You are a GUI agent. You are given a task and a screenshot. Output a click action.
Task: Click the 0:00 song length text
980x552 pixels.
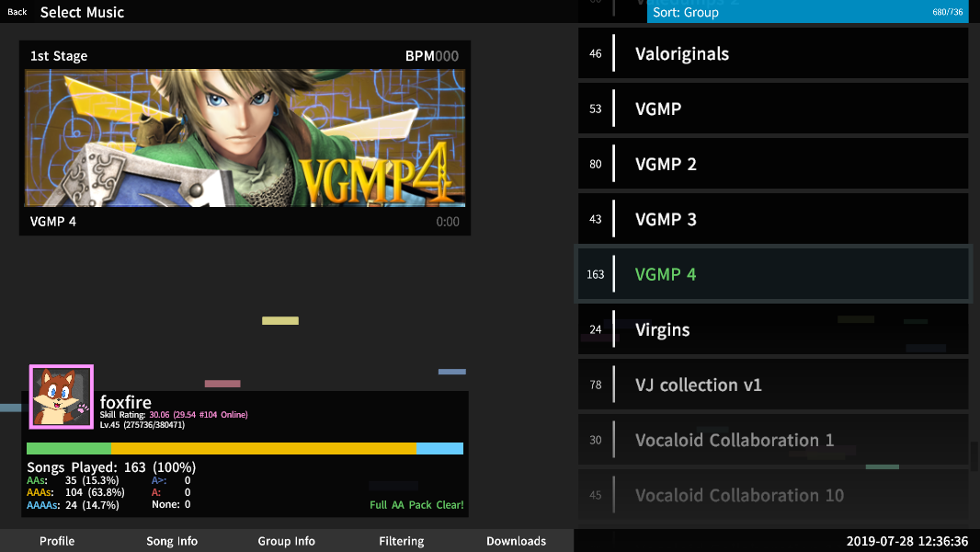click(448, 222)
